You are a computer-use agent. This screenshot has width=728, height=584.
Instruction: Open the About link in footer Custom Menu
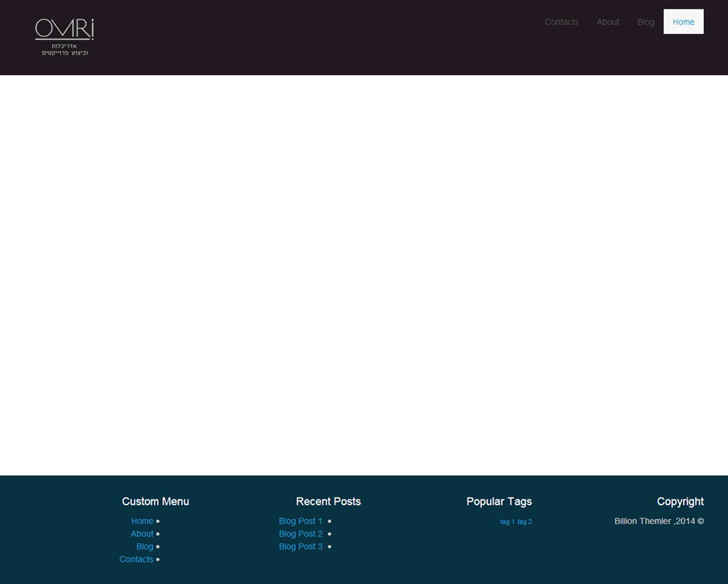(x=142, y=534)
